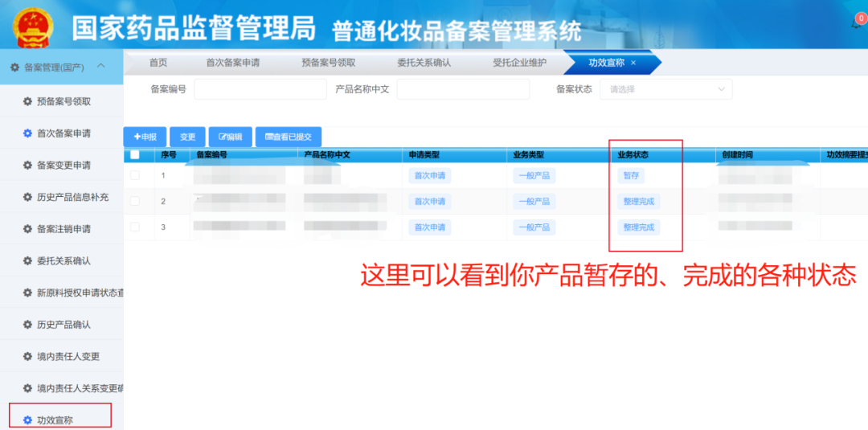Screen dimensions: 868x430
Task: Click 整理完成 status in row 3
Action: (638, 227)
